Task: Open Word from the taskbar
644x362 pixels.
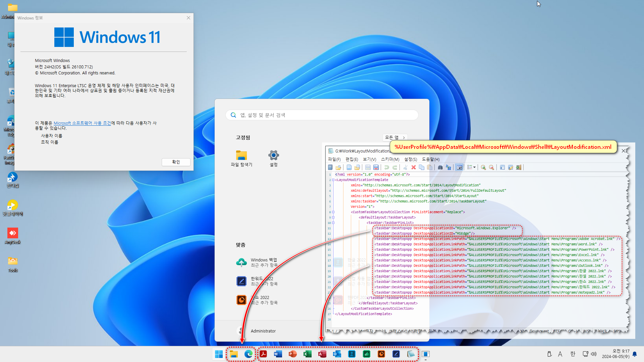Action: (278, 354)
